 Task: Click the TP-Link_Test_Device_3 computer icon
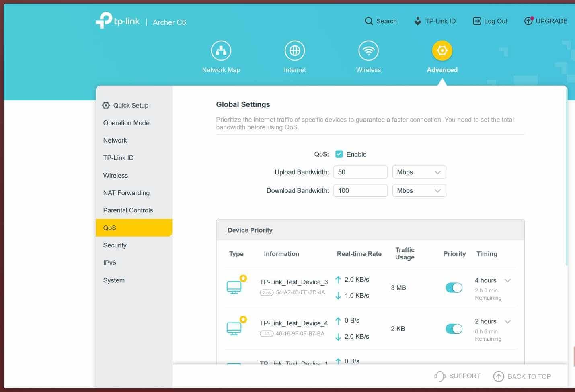tap(234, 287)
